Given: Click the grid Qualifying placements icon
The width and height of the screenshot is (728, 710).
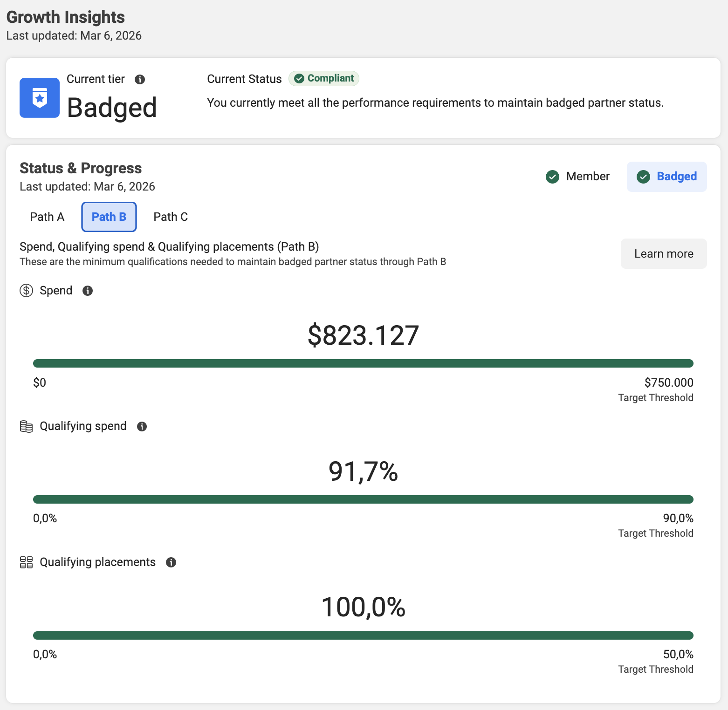Looking at the screenshot, I should coord(26,562).
